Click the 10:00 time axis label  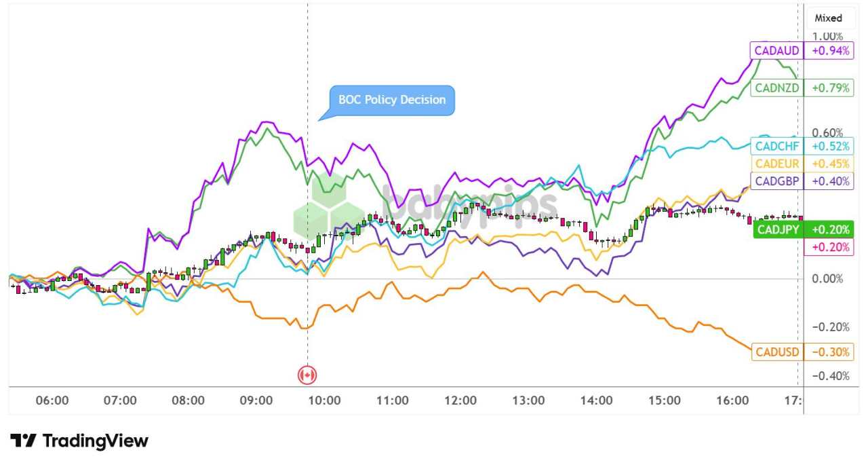click(x=324, y=400)
